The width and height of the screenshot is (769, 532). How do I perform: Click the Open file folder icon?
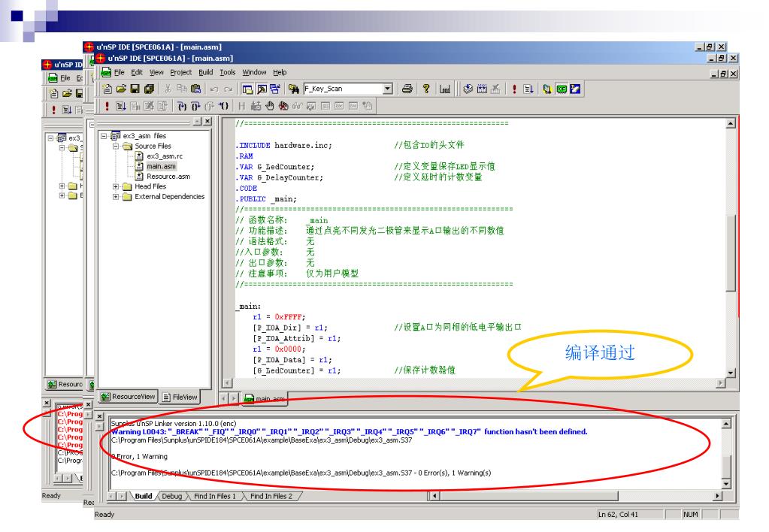(120, 89)
